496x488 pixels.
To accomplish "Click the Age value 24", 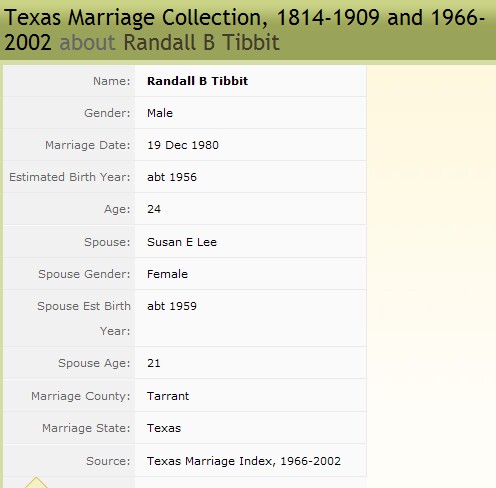I will pos(154,209).
